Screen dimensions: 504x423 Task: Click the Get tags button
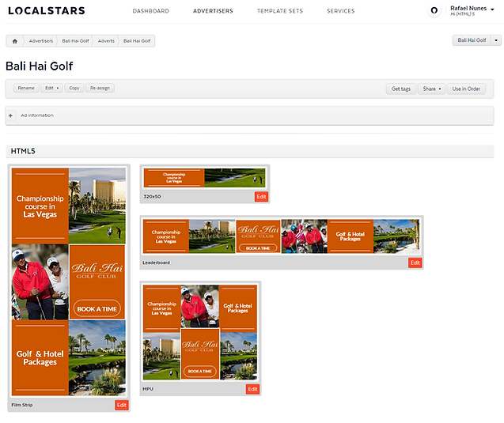[x=401, y=89]
